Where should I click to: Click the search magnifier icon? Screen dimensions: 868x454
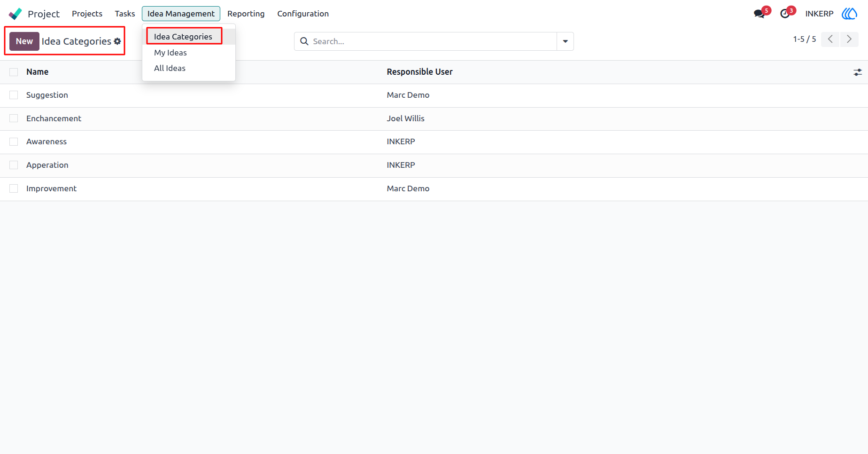304,41
